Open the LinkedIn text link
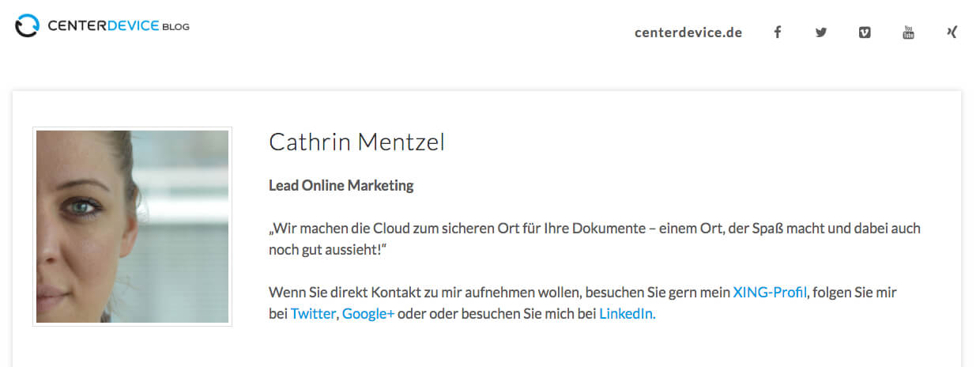Viewport: 980px width, 367px height. click(x=626, y=313)
